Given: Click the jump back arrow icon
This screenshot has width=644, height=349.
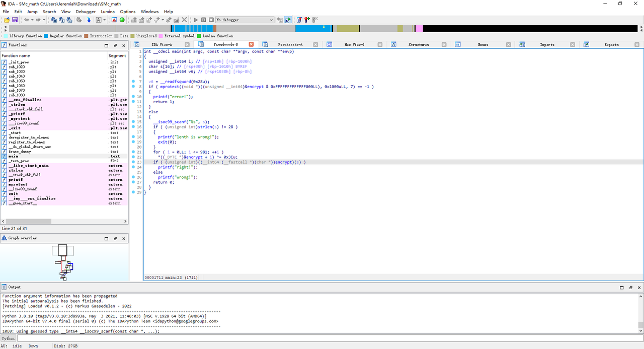Looking at the screenshot, I should [x=26, y=20].
